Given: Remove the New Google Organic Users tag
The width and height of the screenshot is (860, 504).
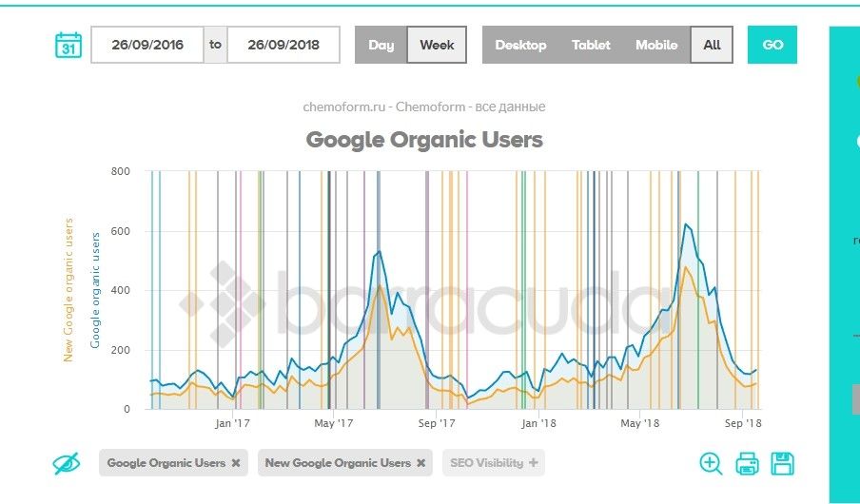Looking at the screenshot, I should [420, 463].
